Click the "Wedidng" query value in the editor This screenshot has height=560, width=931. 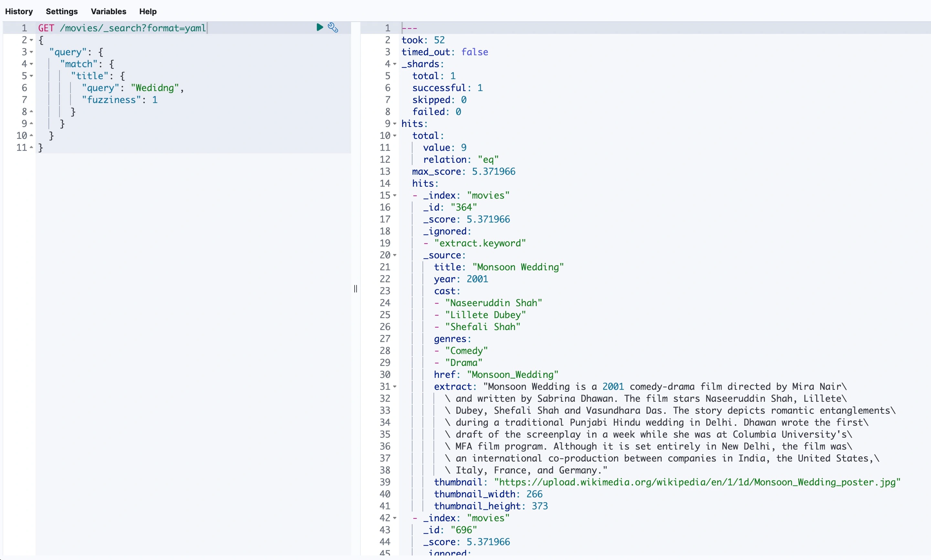coord(155,88)
